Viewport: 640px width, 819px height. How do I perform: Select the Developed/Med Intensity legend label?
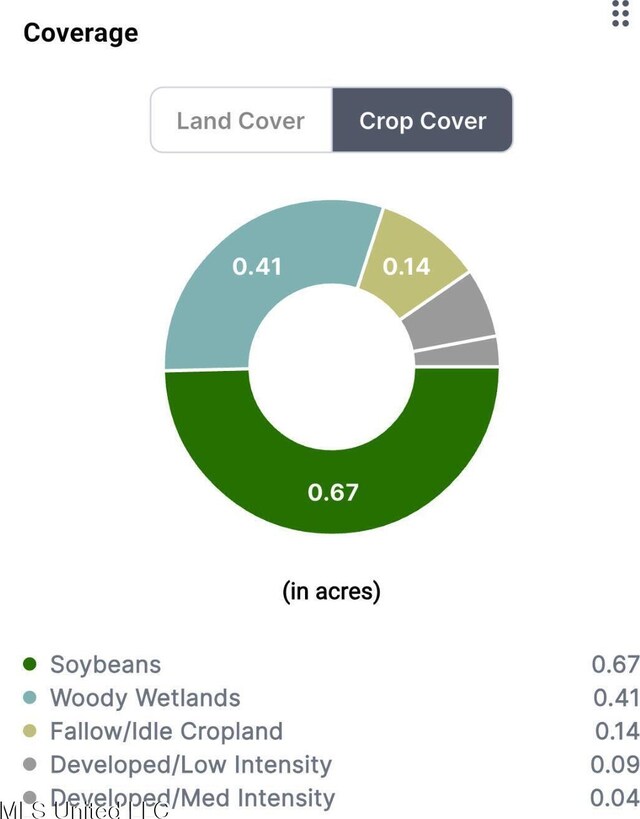[192, 799]
